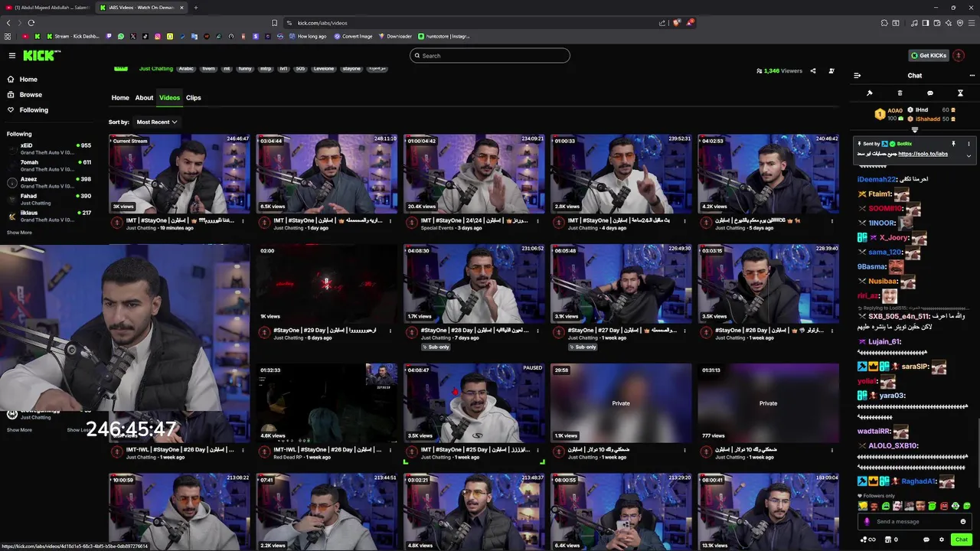980x551 pixels.
Task: Open the PAUSED #25 Day video thumbnail
Action: (474, 403)
